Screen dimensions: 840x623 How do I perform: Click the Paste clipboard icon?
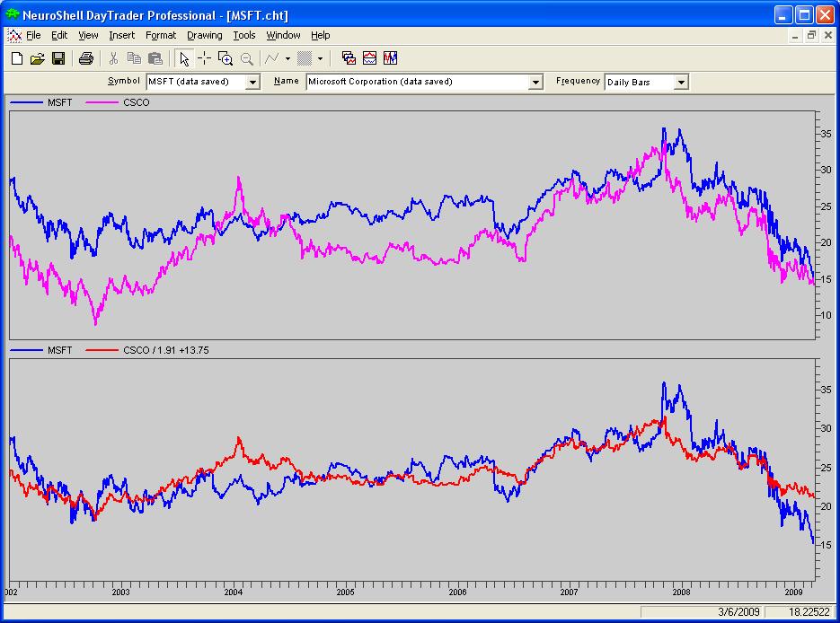(x=155, y=58)
